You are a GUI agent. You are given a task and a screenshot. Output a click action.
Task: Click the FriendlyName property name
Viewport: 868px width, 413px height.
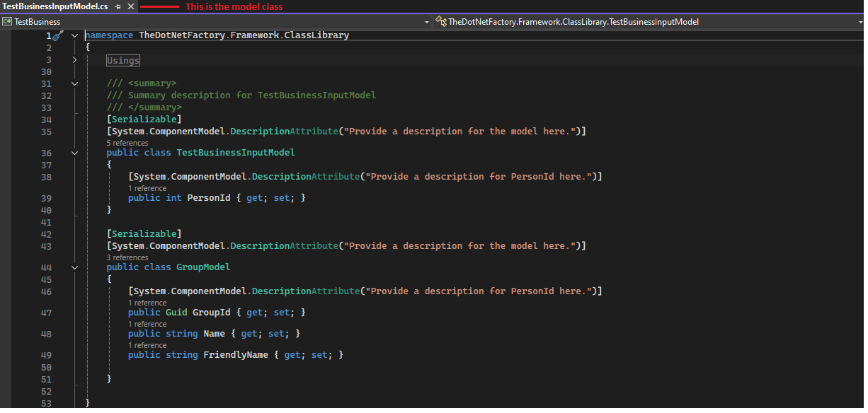[x=236, y=355]
